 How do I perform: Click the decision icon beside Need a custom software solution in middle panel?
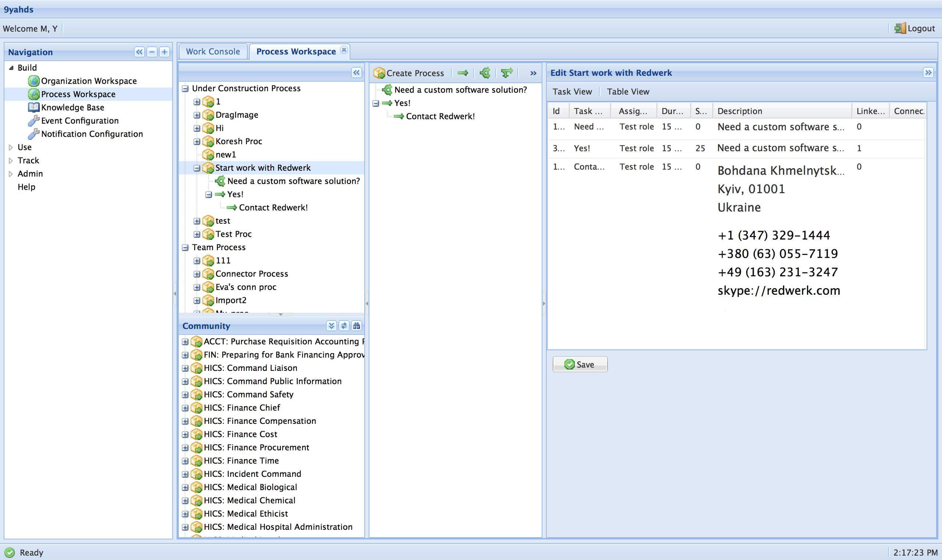[387, 90]
